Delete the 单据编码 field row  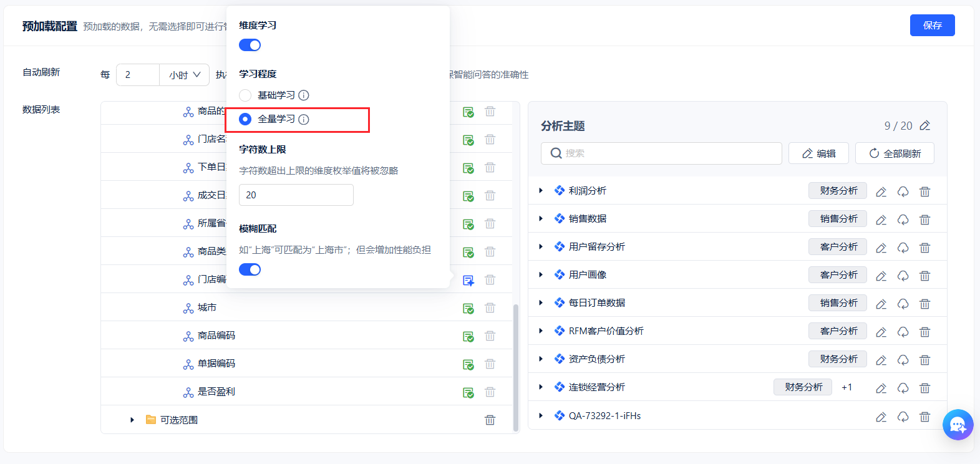point(490,364)
